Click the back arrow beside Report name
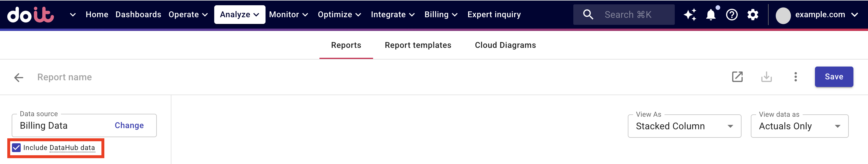 pyautogui.click(x=19, y=77)
